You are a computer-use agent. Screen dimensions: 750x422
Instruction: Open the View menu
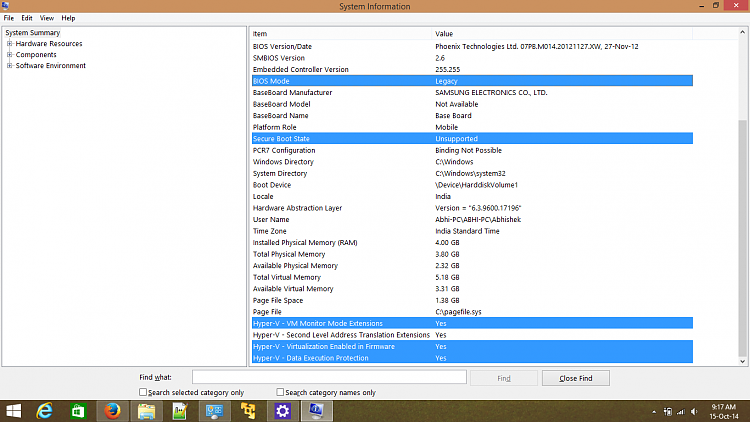click(47, 18)
